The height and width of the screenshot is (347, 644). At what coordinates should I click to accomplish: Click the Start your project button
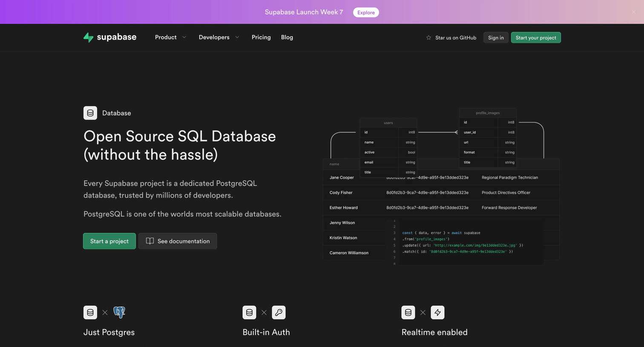[536, 38]
